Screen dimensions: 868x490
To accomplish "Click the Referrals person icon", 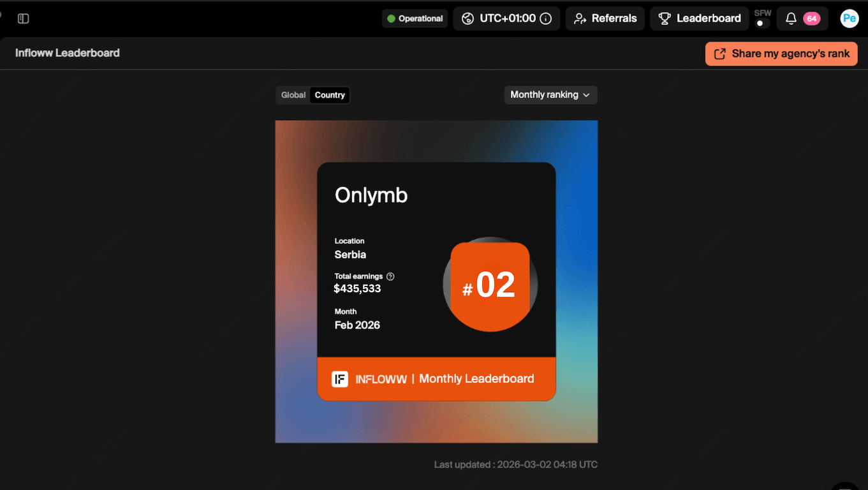I will [580, 19].
